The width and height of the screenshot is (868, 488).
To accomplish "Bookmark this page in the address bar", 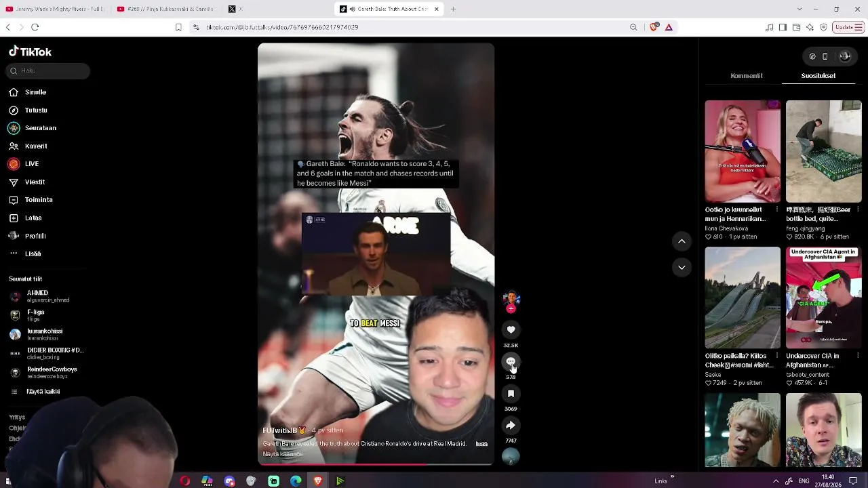I will (178, 27).
